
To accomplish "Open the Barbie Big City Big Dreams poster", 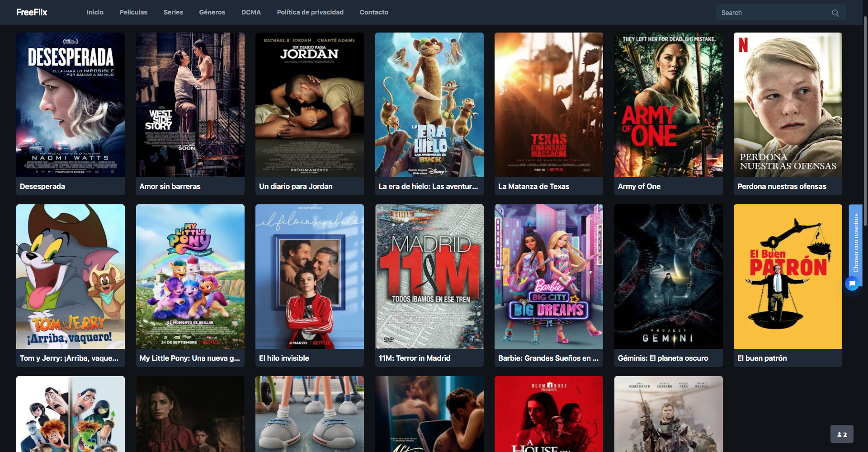I will click(549, 277).
